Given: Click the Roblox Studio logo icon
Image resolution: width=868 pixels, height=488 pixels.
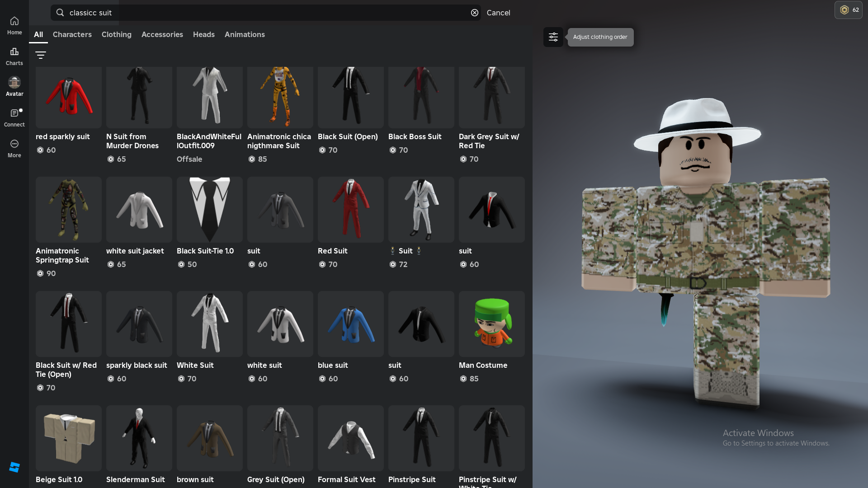Looking at the screenshot, I should (x=14, y=467).
